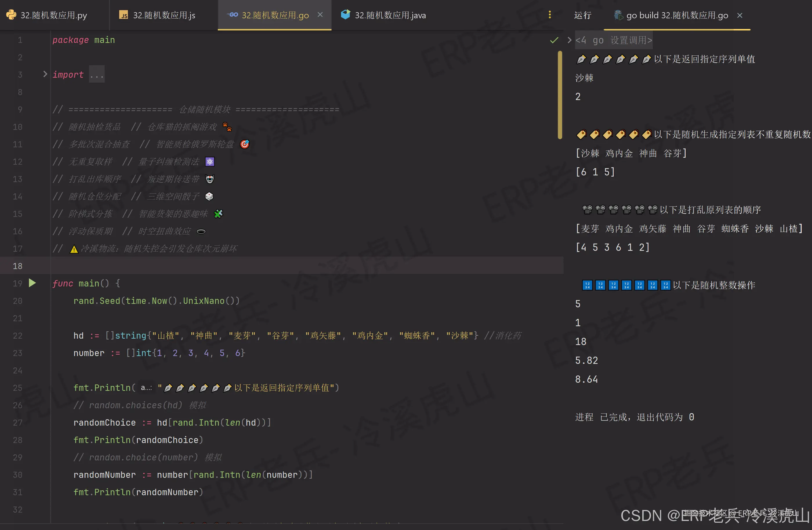Screen dimensions: 812x530
Task: Open the editor tabs three-dot menu
Action: coord(550,15)
